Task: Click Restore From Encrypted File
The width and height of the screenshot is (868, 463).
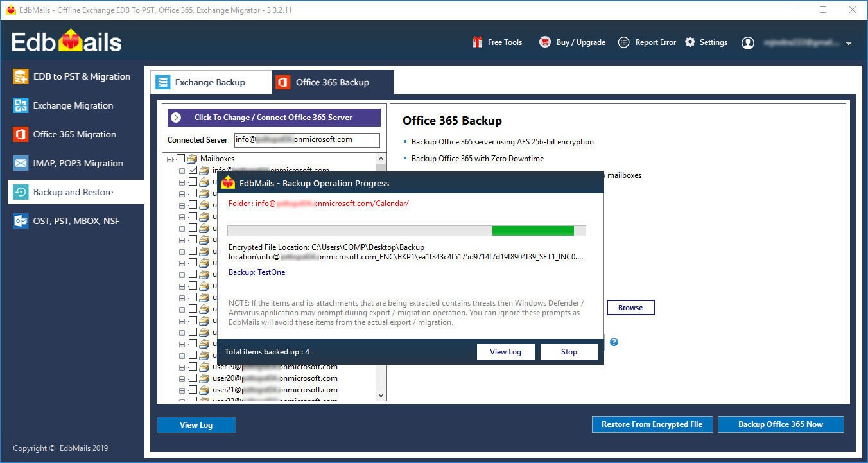Action: click(x=652, y=424)
